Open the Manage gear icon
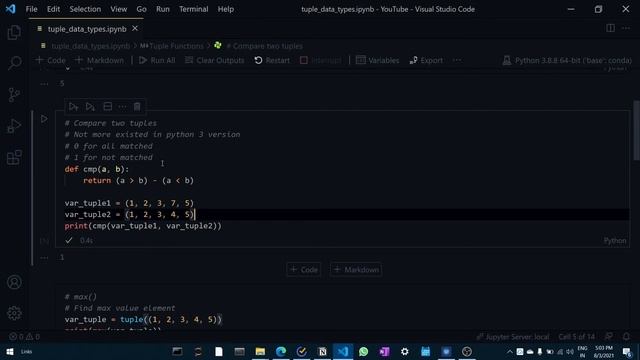This screenshot has width=640, height=360. point(14,313)
